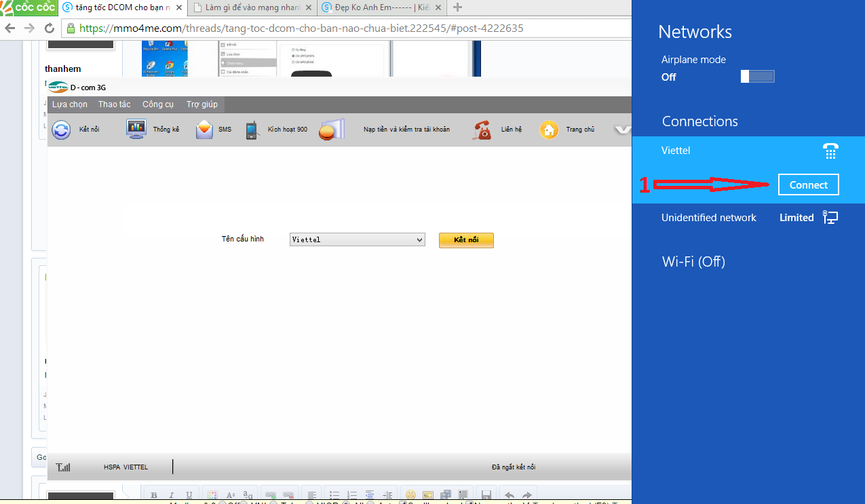The height and width of the screenshot is (504, 865).
Task: Click the redo arrow in editor
Action: (527, 495)
